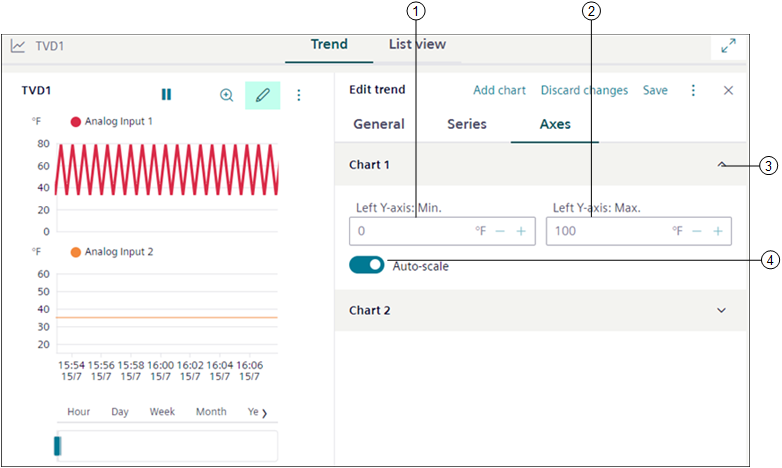This screenshot has width=782, height=468.
Task: Click the Left Y-axis Max. field
Action: [605, 231]
